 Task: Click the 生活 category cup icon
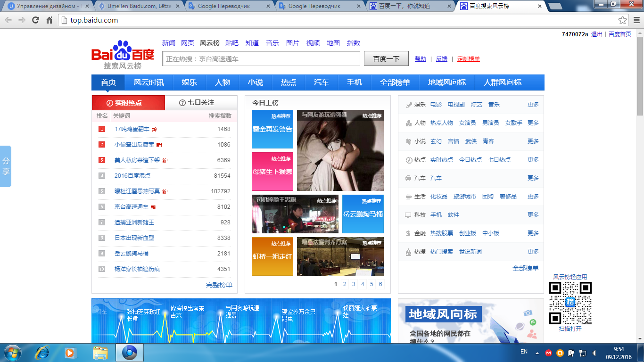pyautogui.click(x=408, y=197)
